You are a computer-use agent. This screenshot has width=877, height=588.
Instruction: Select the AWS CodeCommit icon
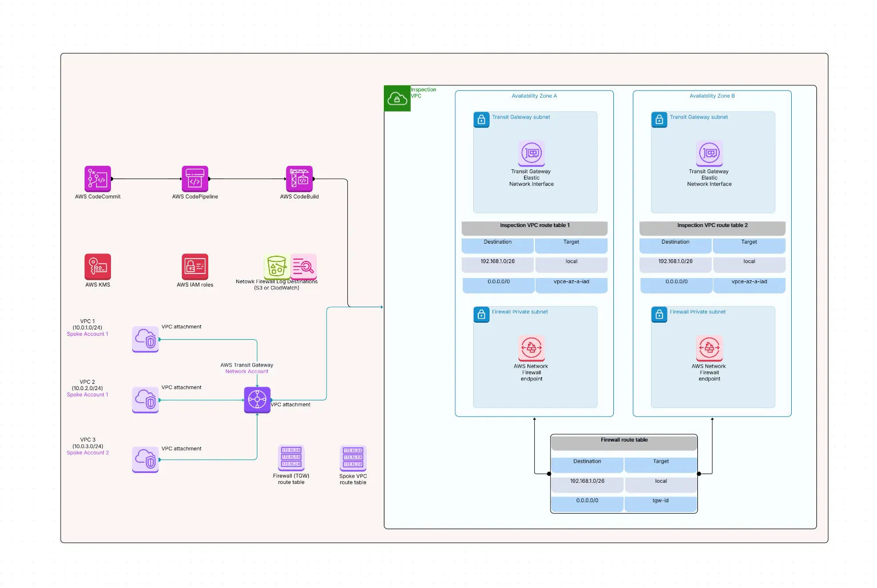[x=97, y=179]
